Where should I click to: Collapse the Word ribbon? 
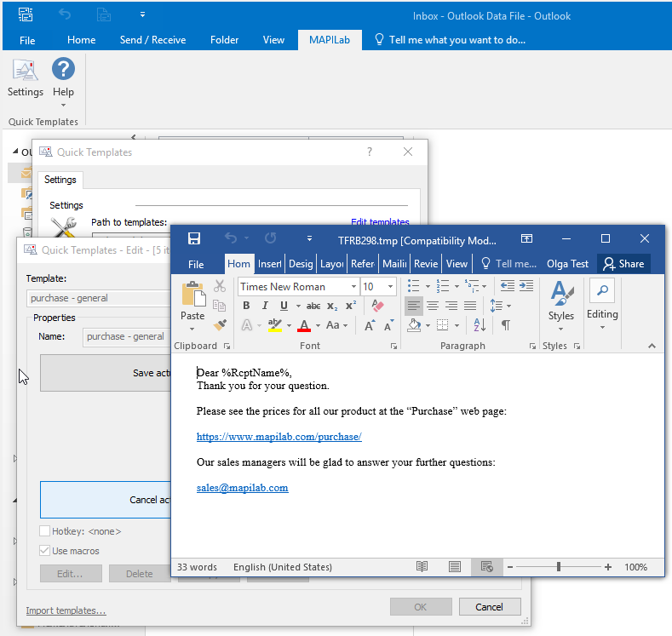[652, 346]
